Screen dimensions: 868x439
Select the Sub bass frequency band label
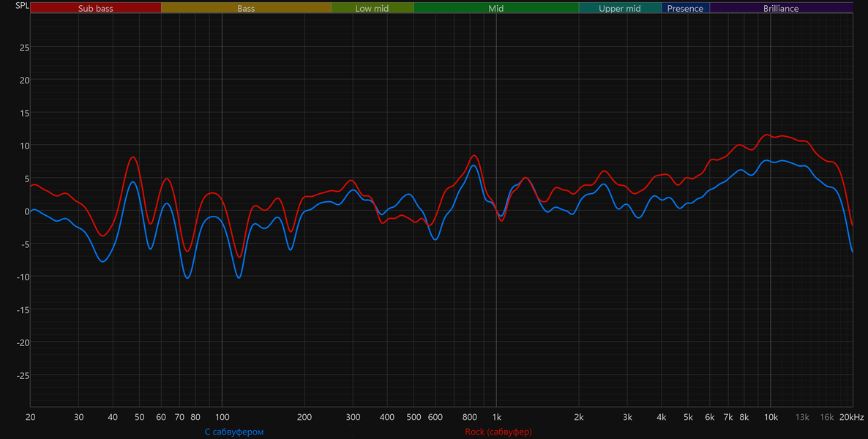pos(96,8)
